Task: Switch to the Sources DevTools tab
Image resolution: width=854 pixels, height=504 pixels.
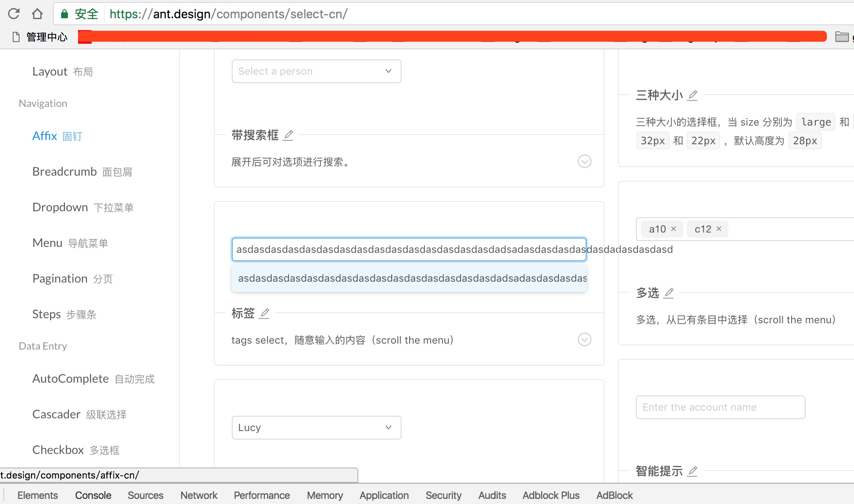Action: [145, 495]
